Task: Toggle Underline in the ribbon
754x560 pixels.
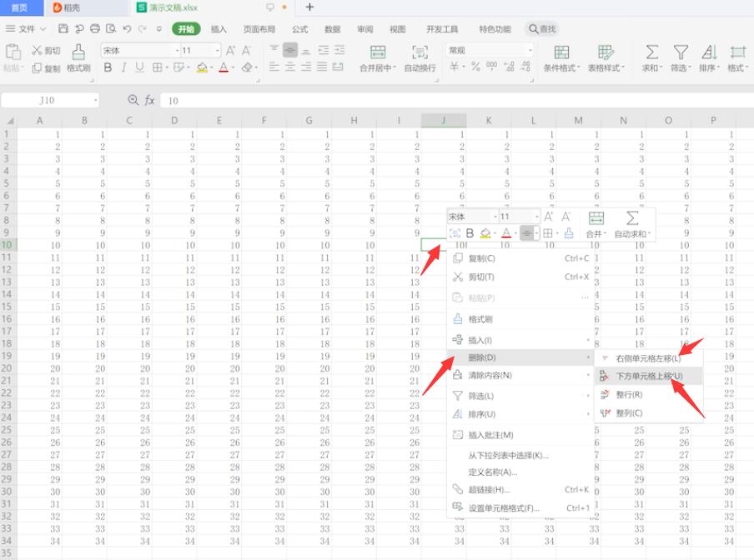Action: (x=139, y=67)
